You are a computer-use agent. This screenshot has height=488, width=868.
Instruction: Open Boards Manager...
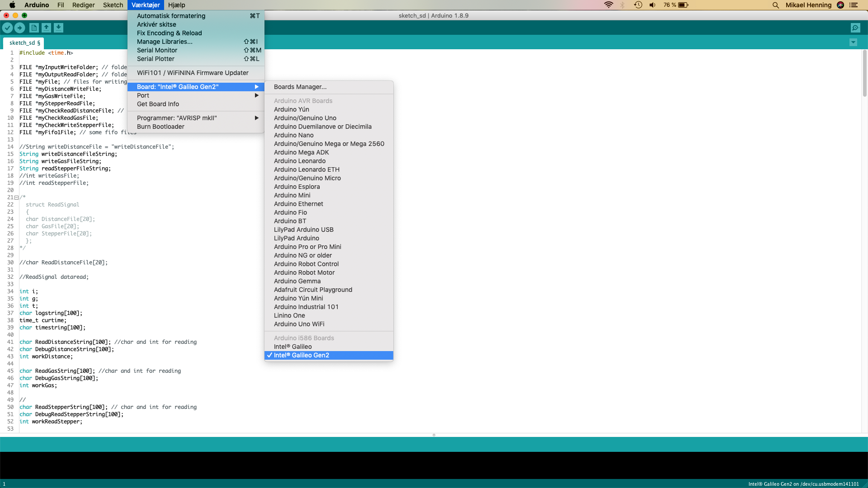point(329,87)
